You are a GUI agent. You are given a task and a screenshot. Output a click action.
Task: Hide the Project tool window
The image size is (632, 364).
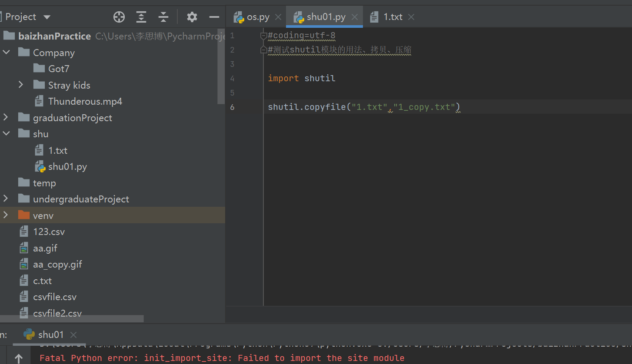[214, 17]
